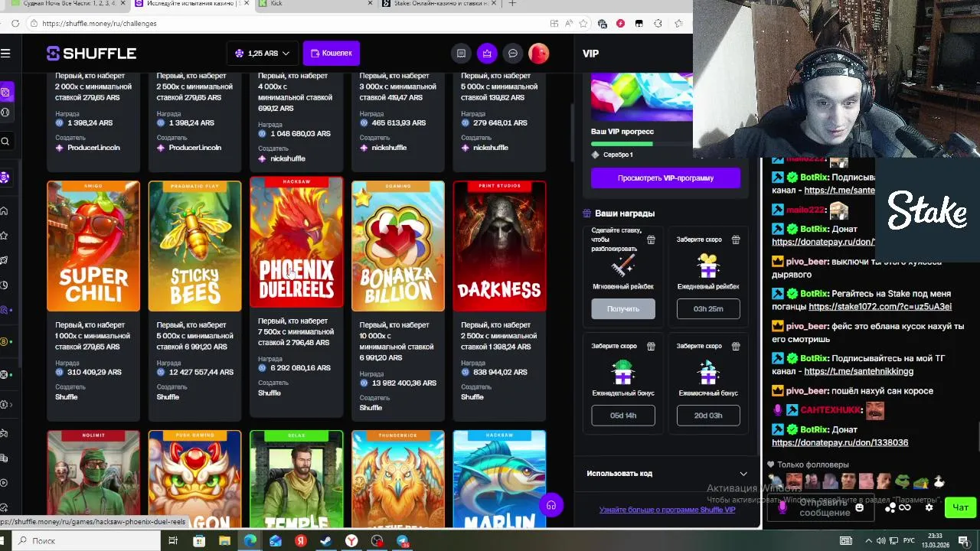The image size is (980, 551).
Task: Click the 05d 14h weekly bonus timer
Action: tap(623, 416)
